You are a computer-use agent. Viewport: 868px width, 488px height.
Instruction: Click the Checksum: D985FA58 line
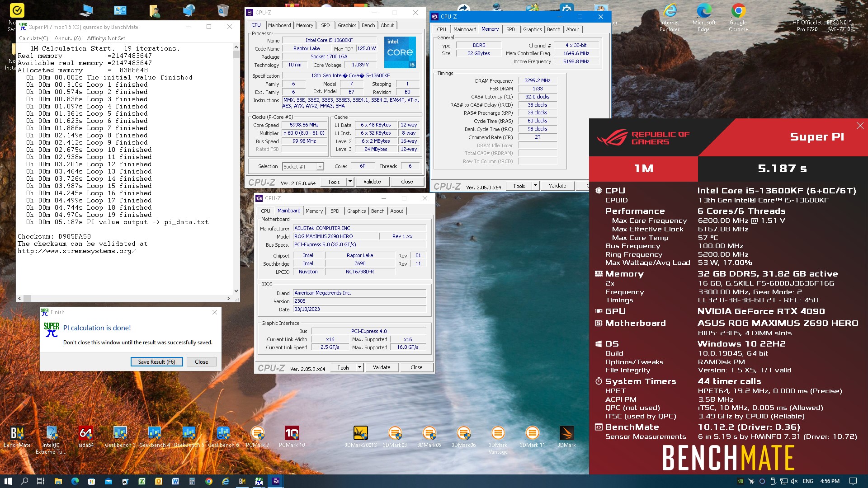point(54,236)
